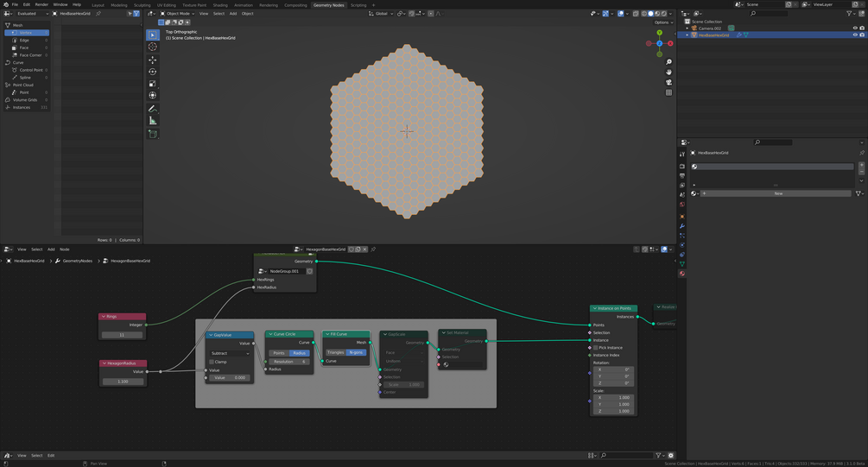Open the Tool properties tab
868x467 pixels.
[x=682, y=155]
